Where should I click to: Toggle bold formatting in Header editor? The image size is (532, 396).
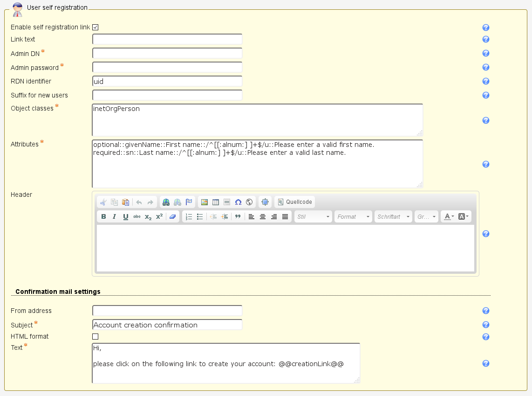(103, 216)
